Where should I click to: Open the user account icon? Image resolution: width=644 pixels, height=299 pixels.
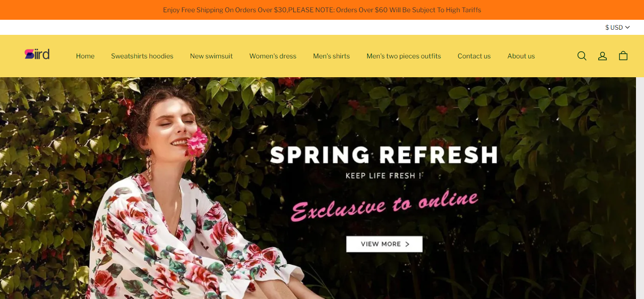(603, 56)
